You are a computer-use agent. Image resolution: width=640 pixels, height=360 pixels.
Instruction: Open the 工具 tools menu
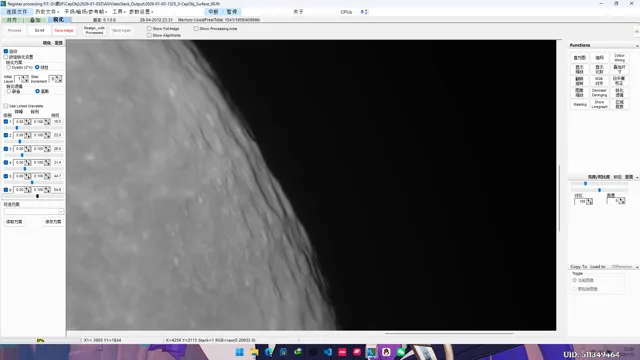point(118,12)
